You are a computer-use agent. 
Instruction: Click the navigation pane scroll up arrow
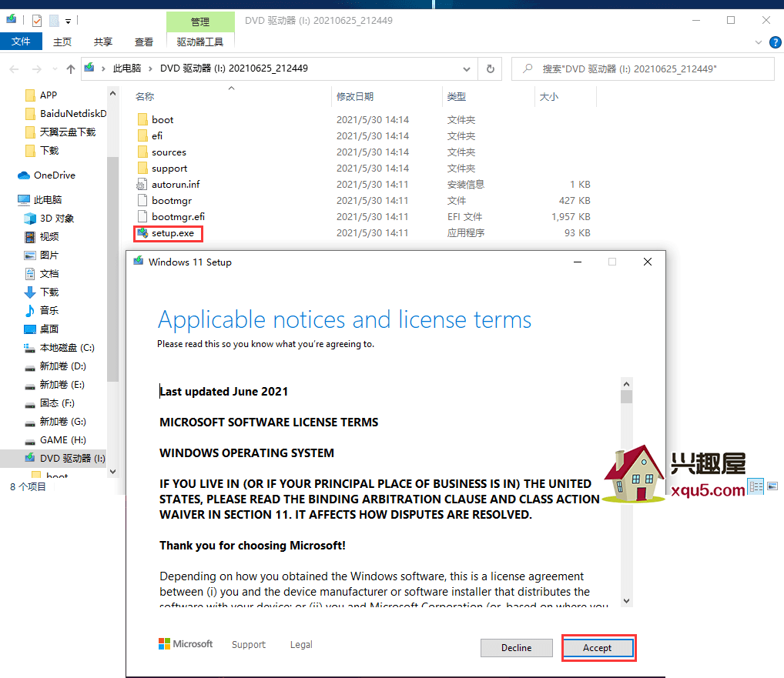coord(113,93)
